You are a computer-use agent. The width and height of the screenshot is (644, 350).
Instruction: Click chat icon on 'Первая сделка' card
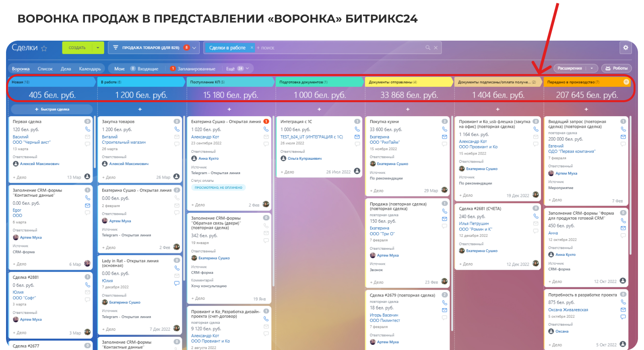point(87,144)
